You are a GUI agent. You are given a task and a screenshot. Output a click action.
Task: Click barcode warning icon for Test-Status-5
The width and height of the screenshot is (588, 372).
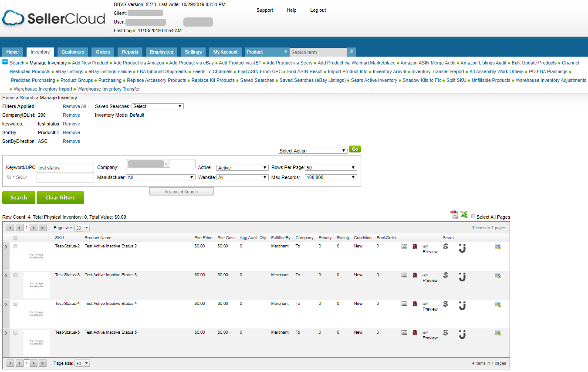pyautogui.click(x=498, y=333)
